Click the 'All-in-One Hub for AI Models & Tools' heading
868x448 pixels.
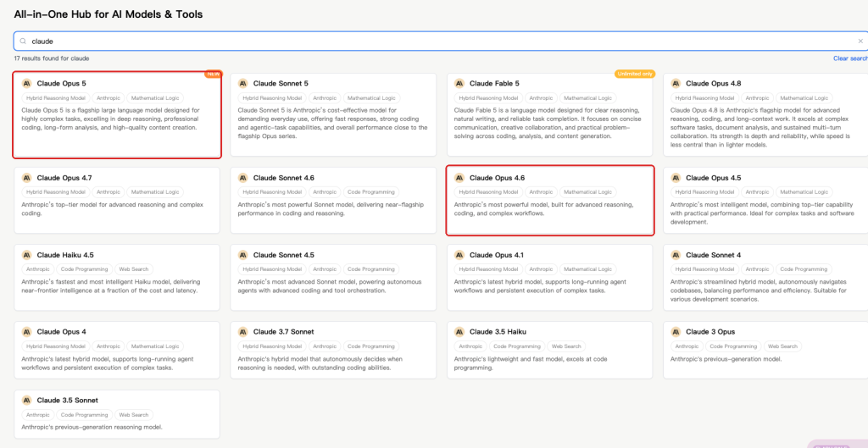click(x=108, y=14)
